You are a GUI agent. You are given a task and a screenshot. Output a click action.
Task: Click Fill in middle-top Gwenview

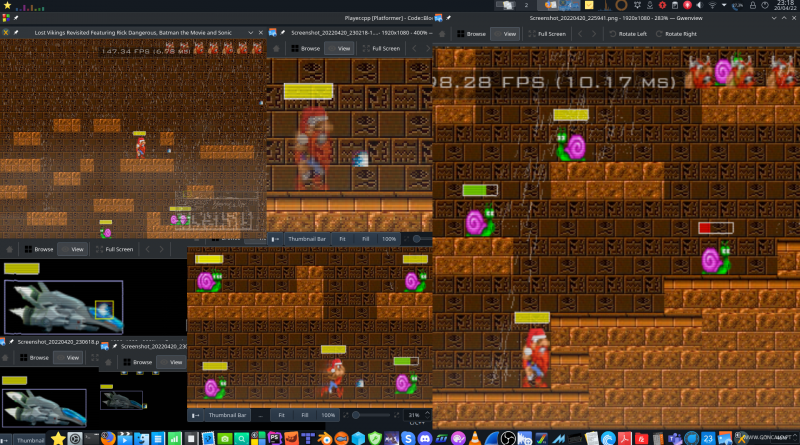(x=365, y=239)
